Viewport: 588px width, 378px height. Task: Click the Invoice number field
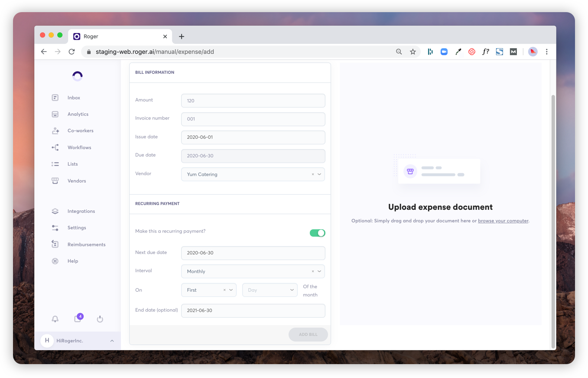pyautogui.click(x=253, y=119)
